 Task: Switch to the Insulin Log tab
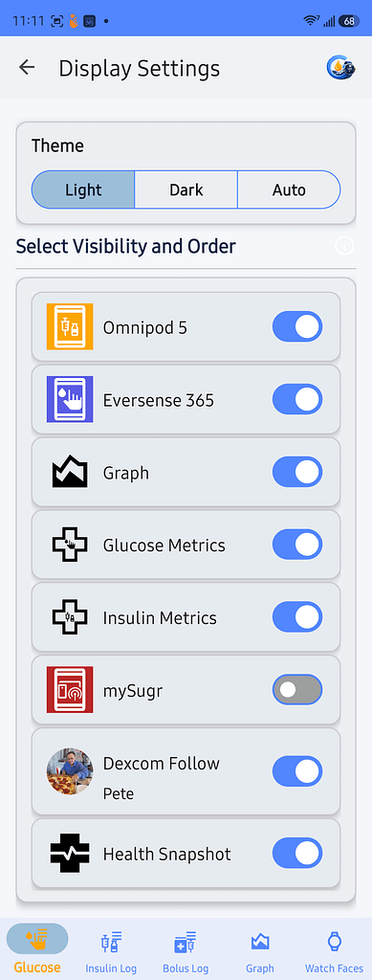[111, 950]
